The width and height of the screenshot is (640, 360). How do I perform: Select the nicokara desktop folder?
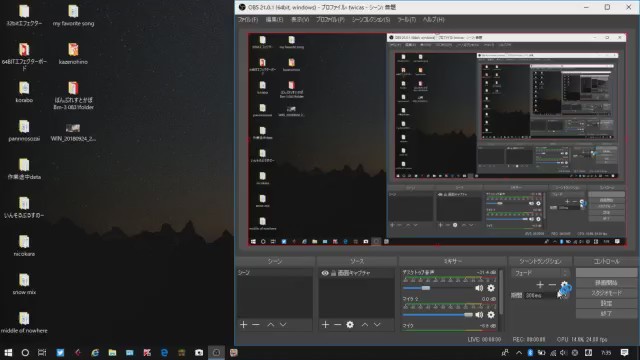pos(24,245)
